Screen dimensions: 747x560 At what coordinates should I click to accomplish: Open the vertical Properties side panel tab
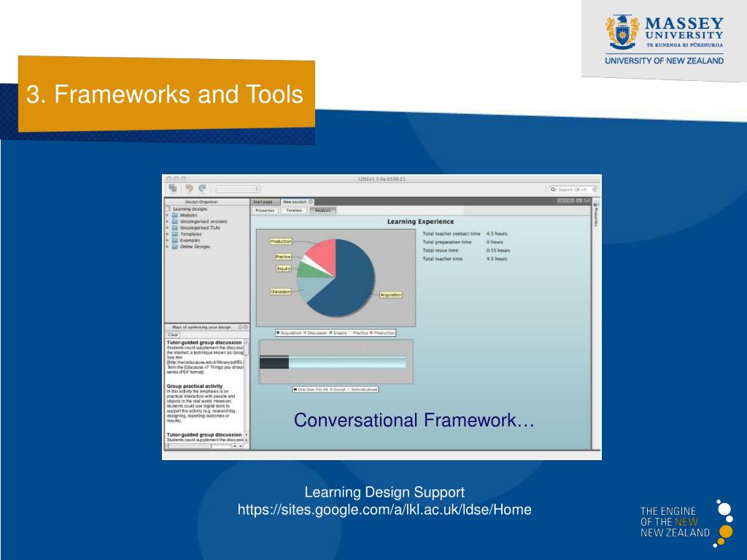[x=595, y=214]
